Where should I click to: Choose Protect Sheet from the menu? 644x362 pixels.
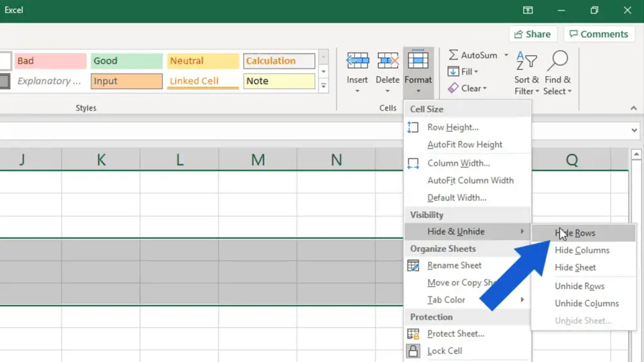pos(453,334)
